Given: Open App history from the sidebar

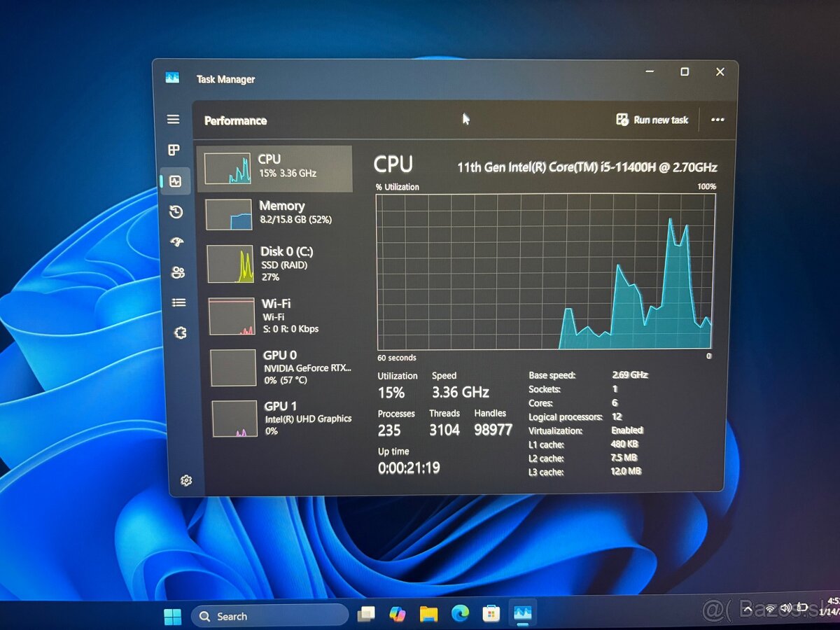Looking at the screenshot, I should point(175,211).
